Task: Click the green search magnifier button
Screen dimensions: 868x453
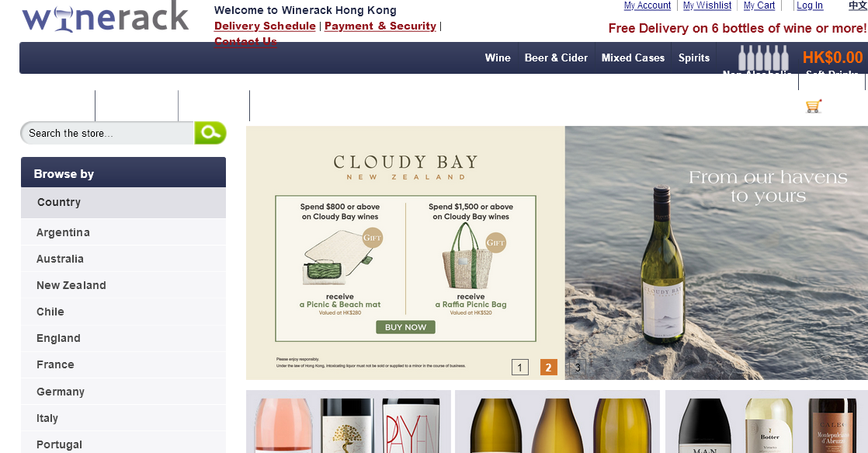Action: click(210, 133)
